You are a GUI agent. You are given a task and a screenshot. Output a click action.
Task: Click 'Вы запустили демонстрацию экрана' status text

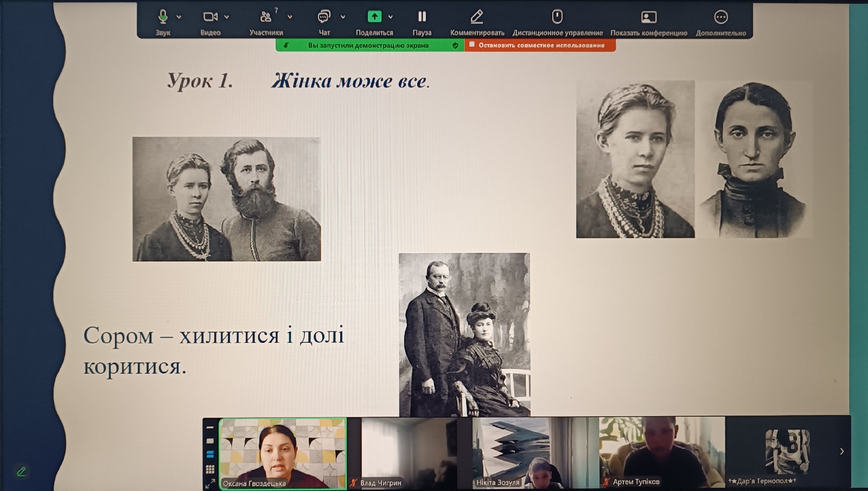(368, 46)
